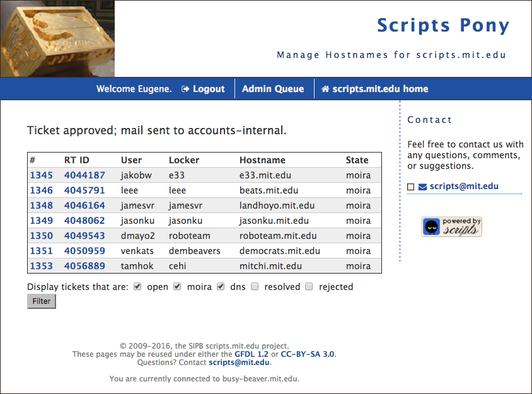532x394 pixels.
Task: Open the Admin Queue page
Action: (273, 89)
